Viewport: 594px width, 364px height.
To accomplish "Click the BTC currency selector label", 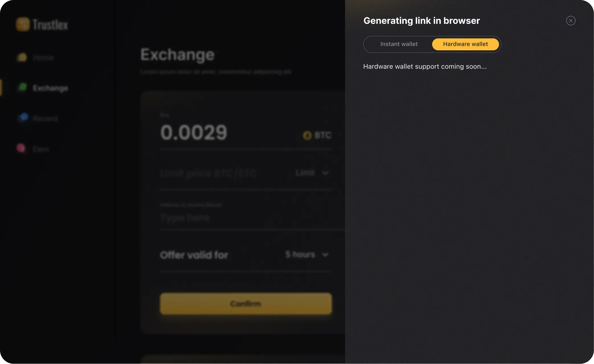I will (323, 135).
